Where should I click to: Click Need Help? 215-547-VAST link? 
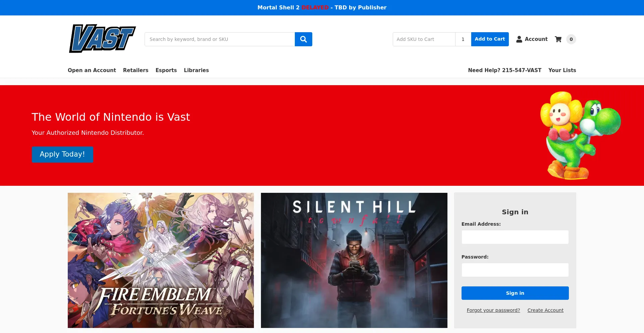click(x=504, y=70)
